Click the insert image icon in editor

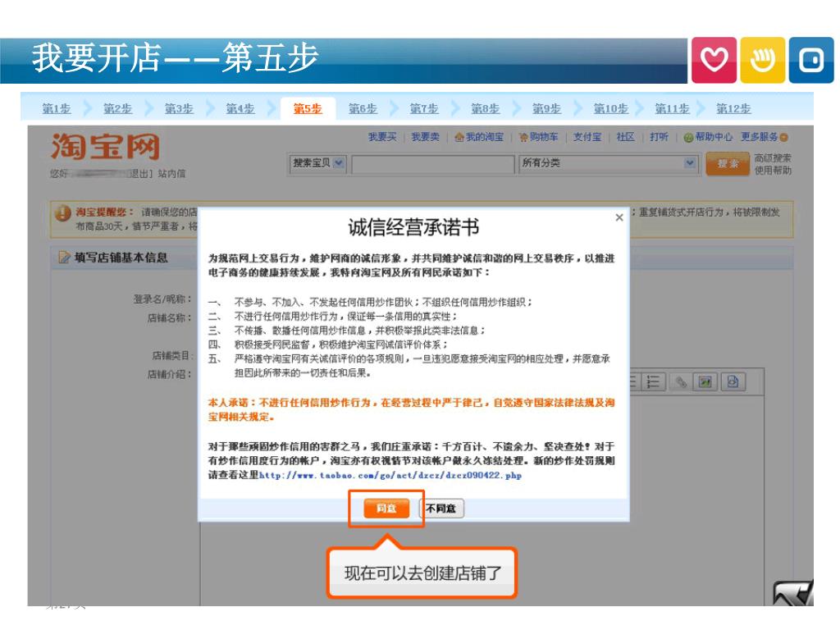[705, 382]
